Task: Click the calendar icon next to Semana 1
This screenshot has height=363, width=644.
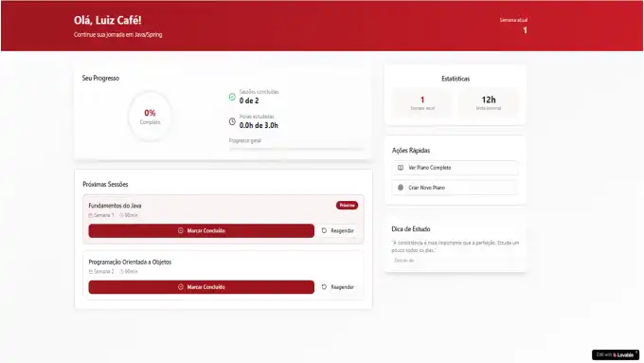Action: (90, 215)
